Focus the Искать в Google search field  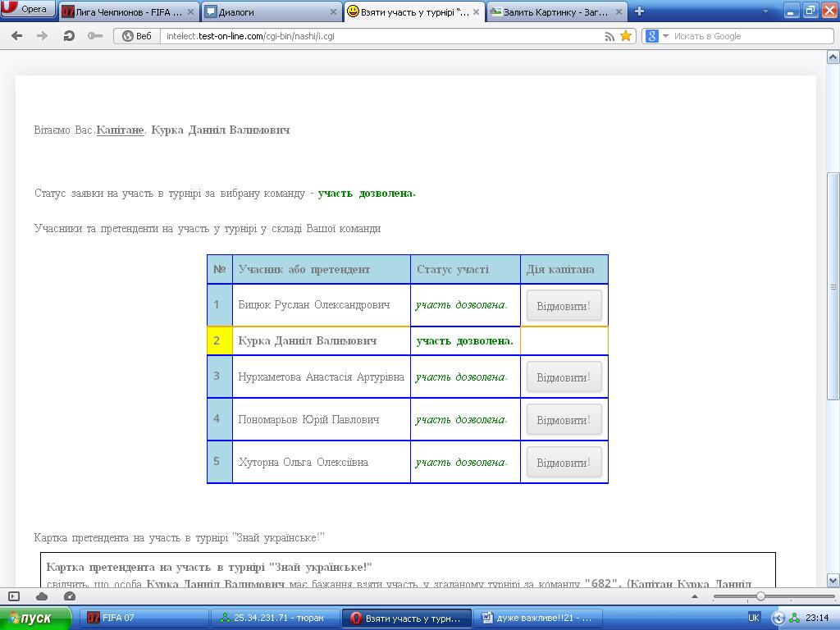(751, 36)
